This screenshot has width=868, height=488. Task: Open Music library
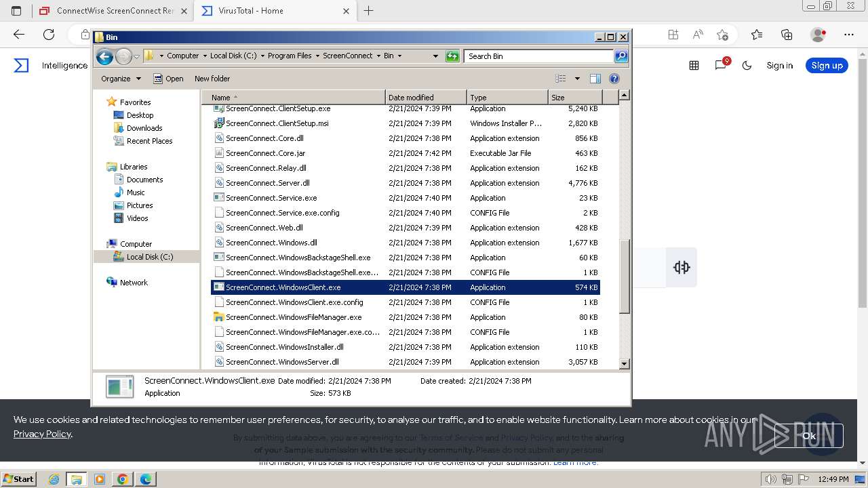pos(136,192)
